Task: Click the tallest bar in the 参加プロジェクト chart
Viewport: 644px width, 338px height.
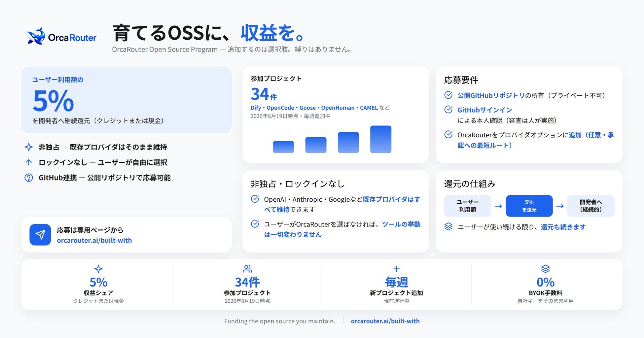Action: click(x=381, y=139)
